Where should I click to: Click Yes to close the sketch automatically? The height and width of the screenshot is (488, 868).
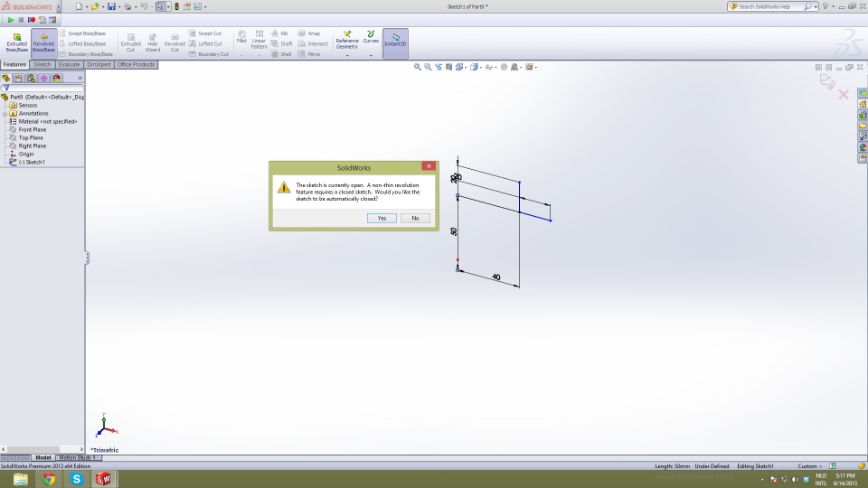382,218
